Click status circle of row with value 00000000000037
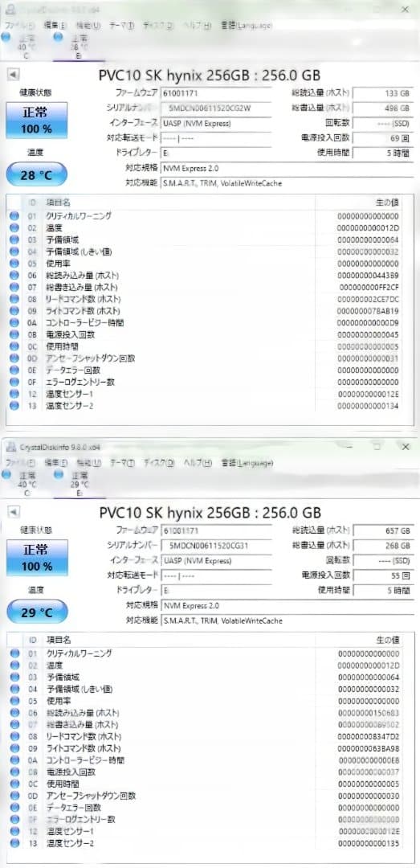The height and width of the screenshot is (868, 420). coord(14,772)
